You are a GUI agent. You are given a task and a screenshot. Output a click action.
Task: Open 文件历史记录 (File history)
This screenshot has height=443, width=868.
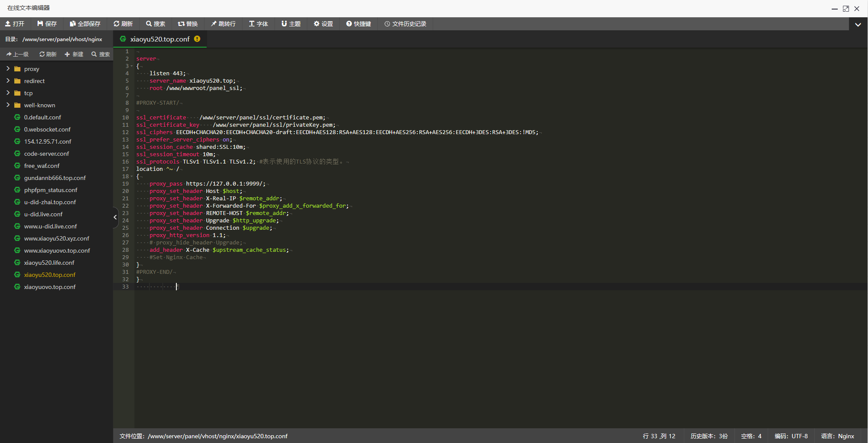click(x=405, y=24)
